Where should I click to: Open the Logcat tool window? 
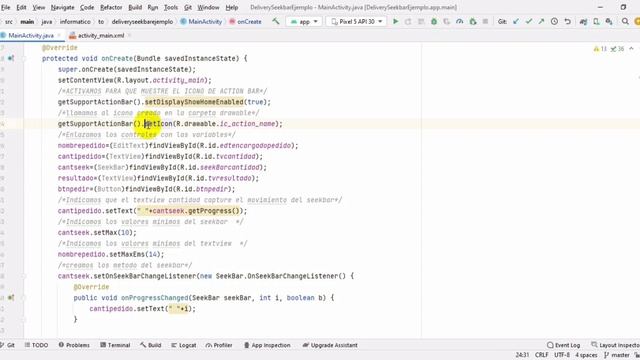(x=184, y=345)
